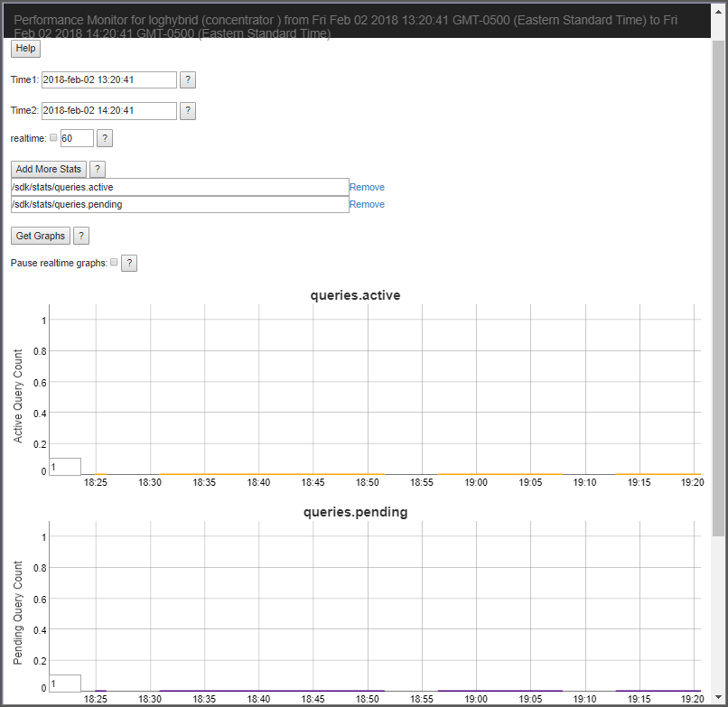Viewport: 728px width, 707px height.
Task: Open help for the Time1 field
Action: (x=187, y=79)
